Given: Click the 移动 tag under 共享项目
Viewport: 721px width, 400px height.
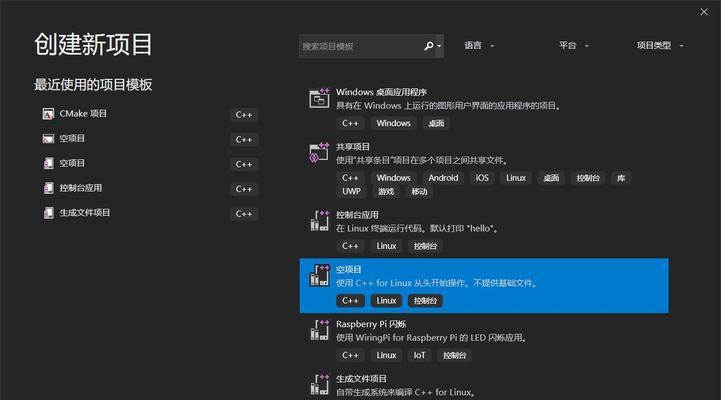Looking at the screenshot, I should tap(419, 191).
